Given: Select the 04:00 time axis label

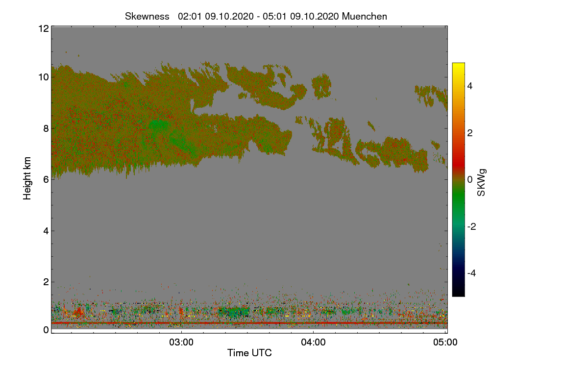Looking at the screenshot, I should pos(314,343).
